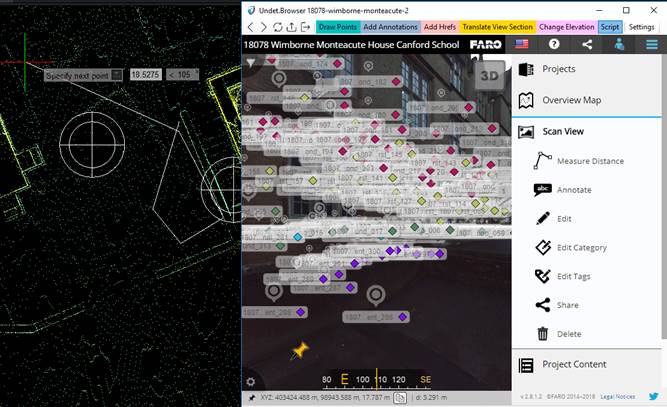Screen dimensions: 667x407
Task: Click the compass heading bar
Action: point(376,379)
